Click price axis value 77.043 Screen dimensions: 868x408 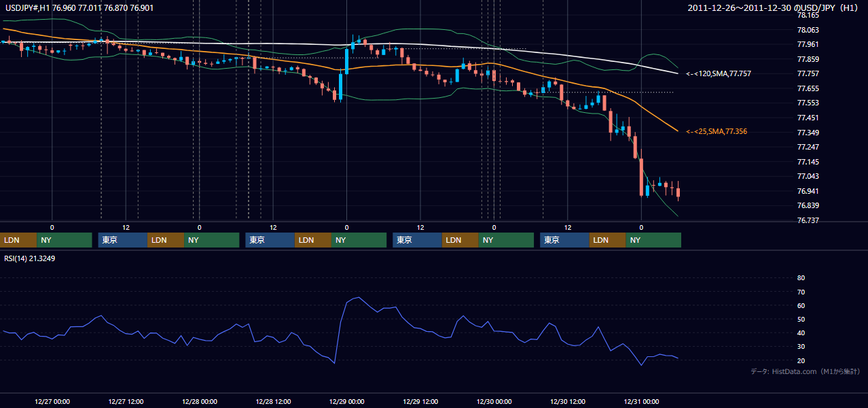(x=808, y=176)
